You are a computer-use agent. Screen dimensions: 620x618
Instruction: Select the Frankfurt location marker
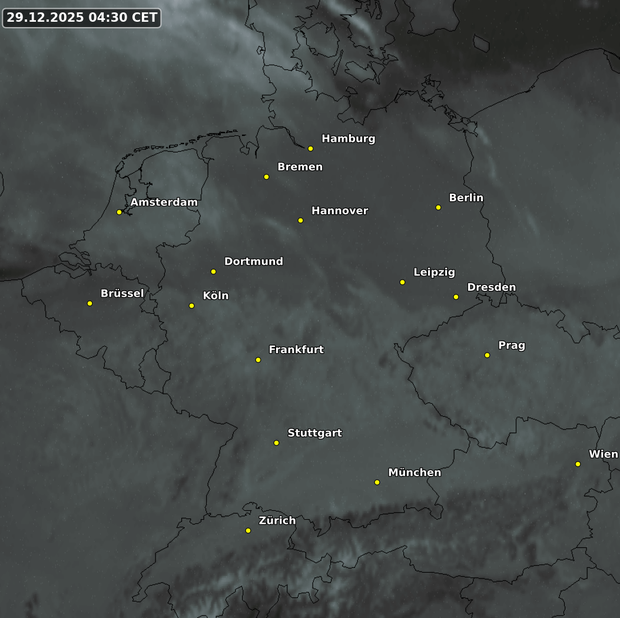coord(258,360)
